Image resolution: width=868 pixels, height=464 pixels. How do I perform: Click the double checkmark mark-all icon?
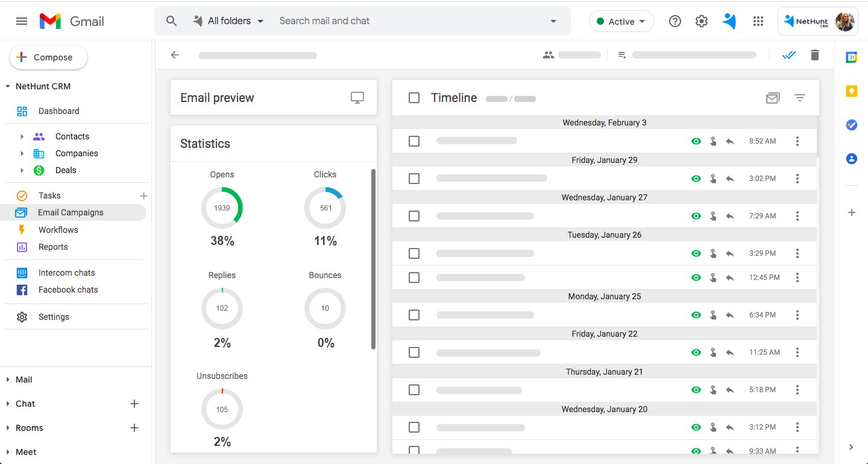click(x=788, y=55)
